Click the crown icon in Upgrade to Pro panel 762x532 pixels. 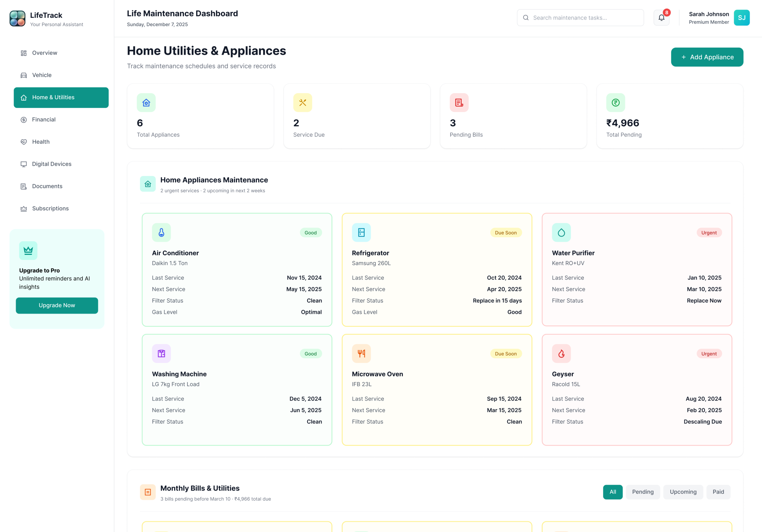click(x=28, y=251)
